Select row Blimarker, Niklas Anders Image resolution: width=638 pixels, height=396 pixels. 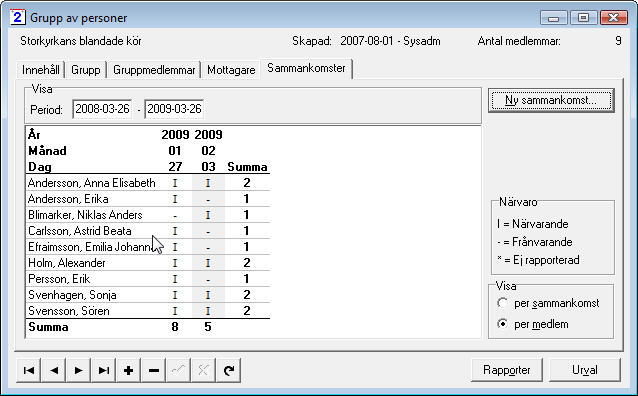pyautogui.click(x=148, y=215)
